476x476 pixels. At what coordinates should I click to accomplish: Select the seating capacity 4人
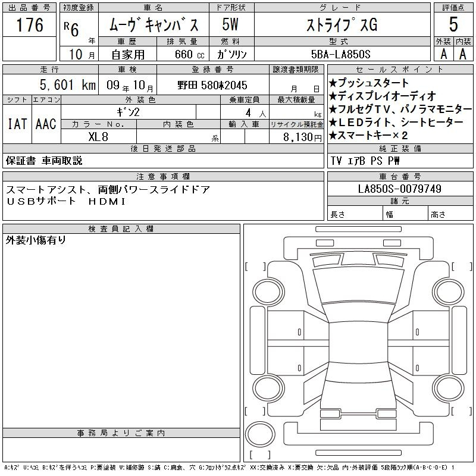[x=256, y=113]
